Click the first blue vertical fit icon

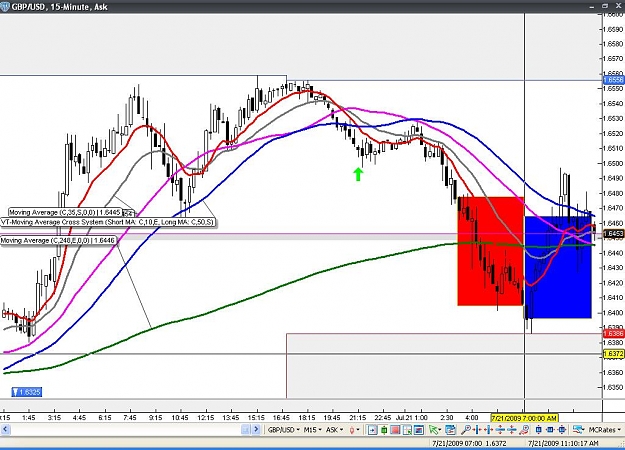539,430
